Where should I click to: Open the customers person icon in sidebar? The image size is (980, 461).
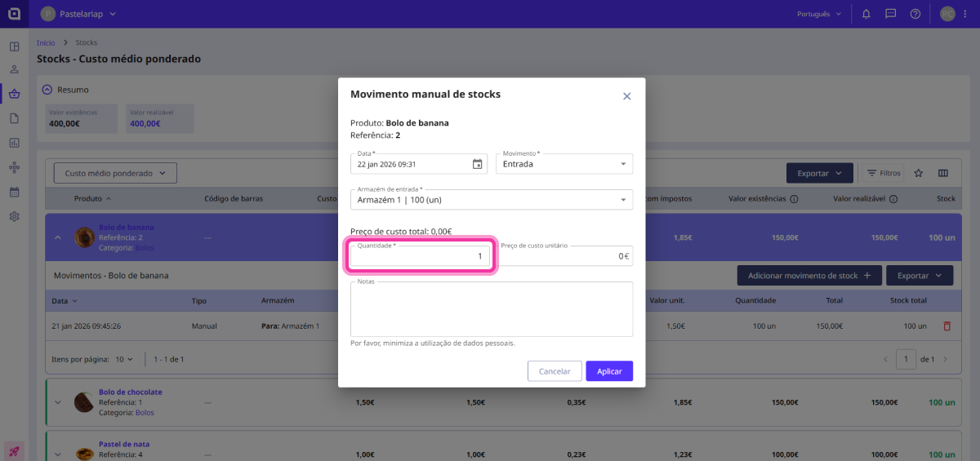click(x=14, y=69)
